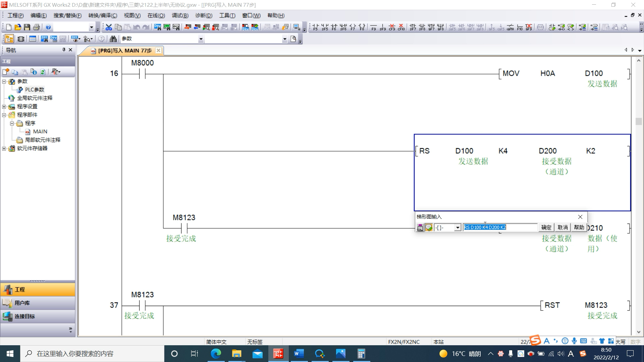The image size is (644, 362).
Task: Click the Save project floppy icon
Action: [27, 27]
